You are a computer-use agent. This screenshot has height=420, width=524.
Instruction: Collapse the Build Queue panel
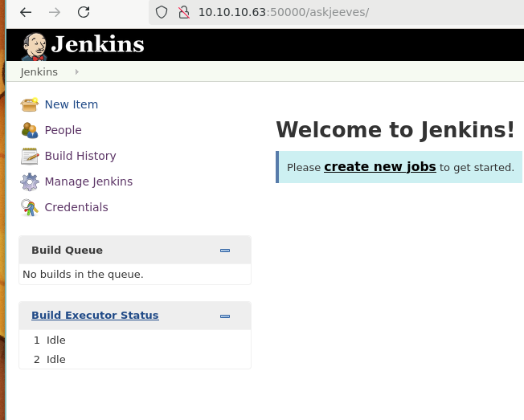point(225,251)
